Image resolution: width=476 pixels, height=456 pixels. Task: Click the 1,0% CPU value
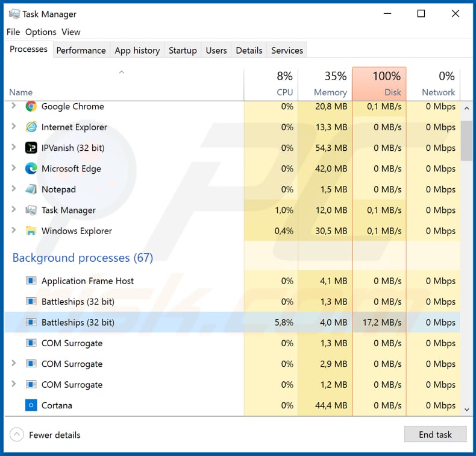coord(284,210)
